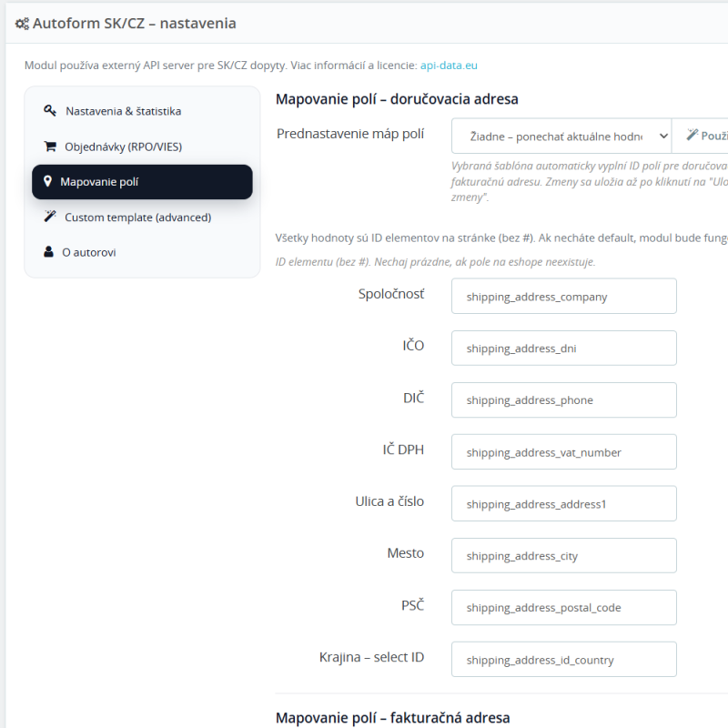Click the map pin icon for Mapovanie polí

[x=47, y=182]
